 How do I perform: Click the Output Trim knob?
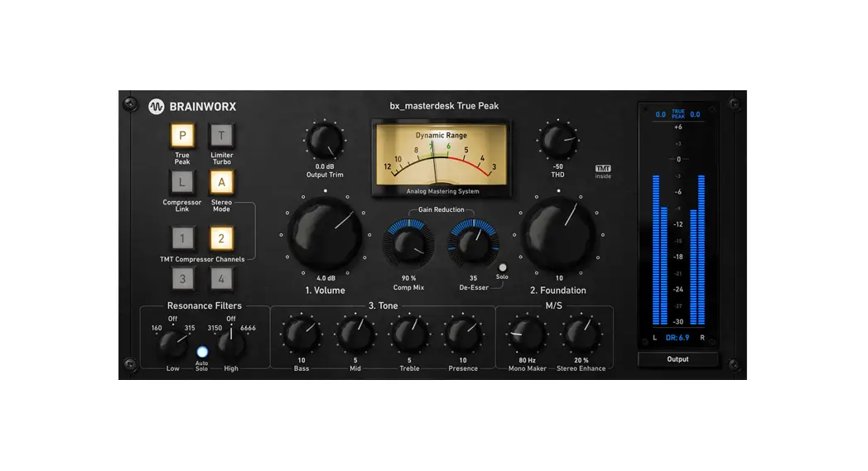(325, 141)
